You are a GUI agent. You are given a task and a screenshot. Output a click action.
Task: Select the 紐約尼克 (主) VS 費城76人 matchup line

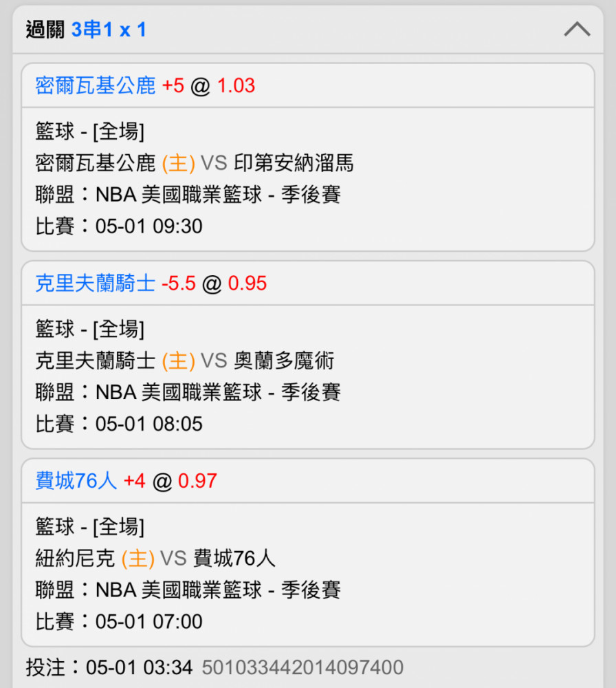(x=155, y=559)
